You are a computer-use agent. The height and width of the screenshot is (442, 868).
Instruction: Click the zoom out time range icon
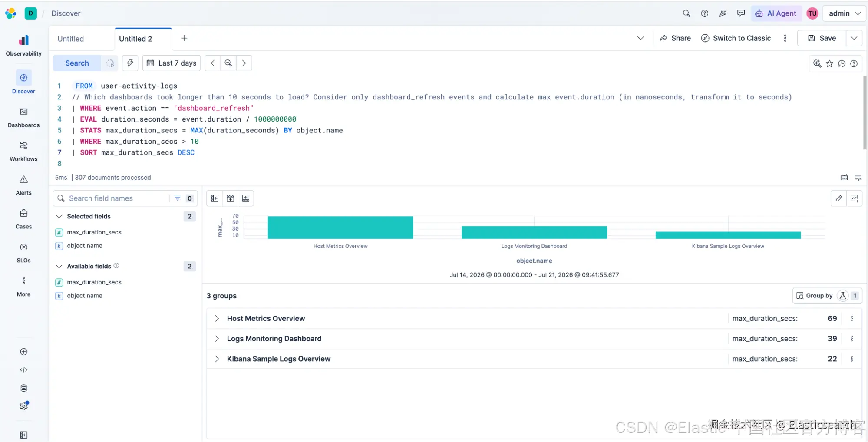click(228, 63)
